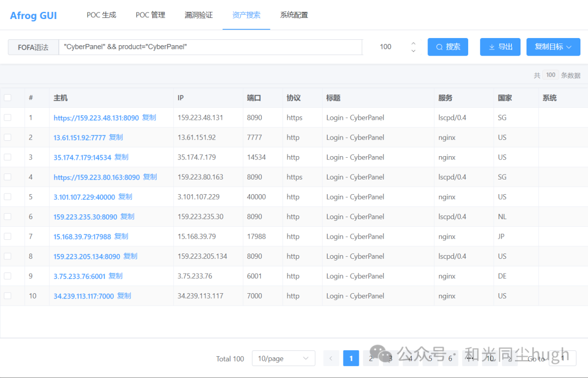Click country cell DE
588x378 pixels.
pyautogui.click(x=502, y=276)
